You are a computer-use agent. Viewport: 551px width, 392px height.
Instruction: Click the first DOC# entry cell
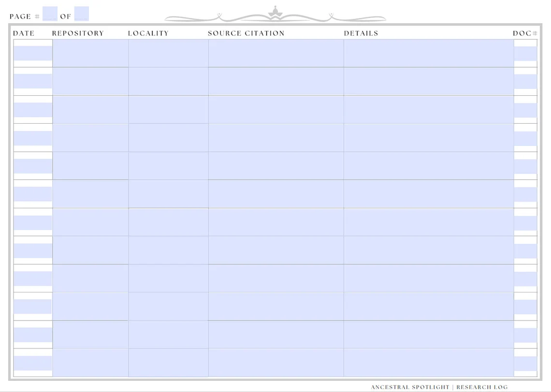pos(525,53)
